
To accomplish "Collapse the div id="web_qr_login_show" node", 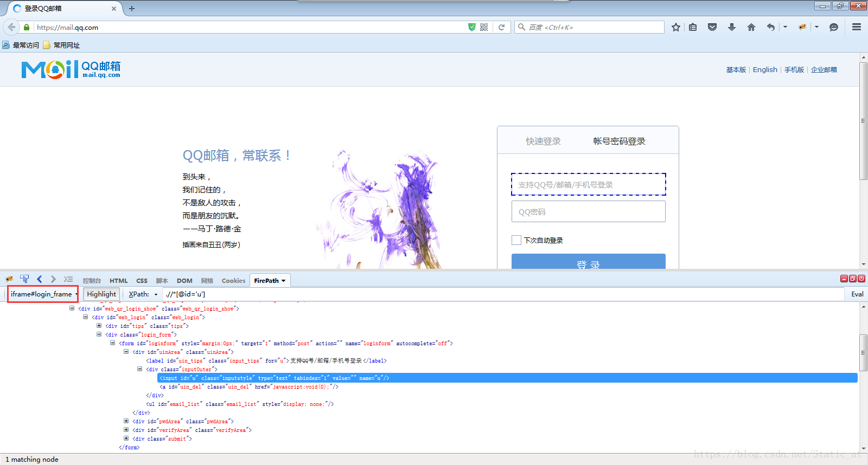I will point(72,308).
